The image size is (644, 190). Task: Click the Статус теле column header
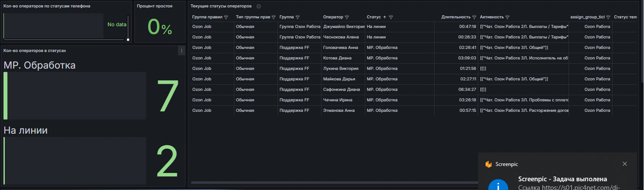pyautogui.click(x=625, y=17)
